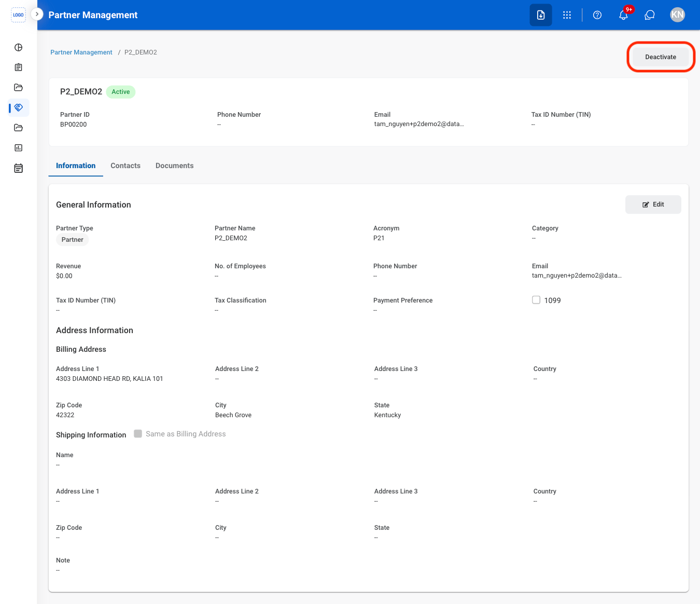
Task: Click Acronym value P21
Action: pos(379,238)
